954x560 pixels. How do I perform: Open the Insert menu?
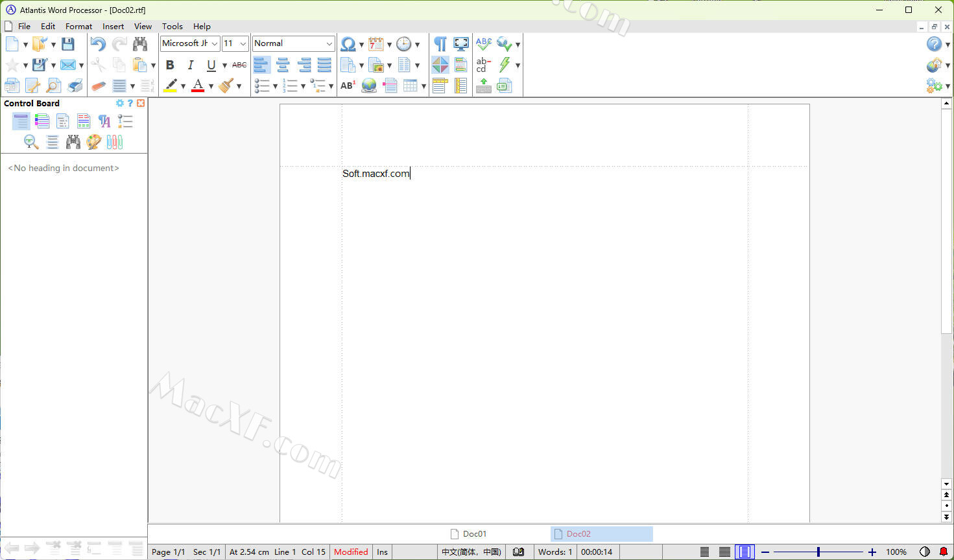pyautogui.click(x=113, y=27)
